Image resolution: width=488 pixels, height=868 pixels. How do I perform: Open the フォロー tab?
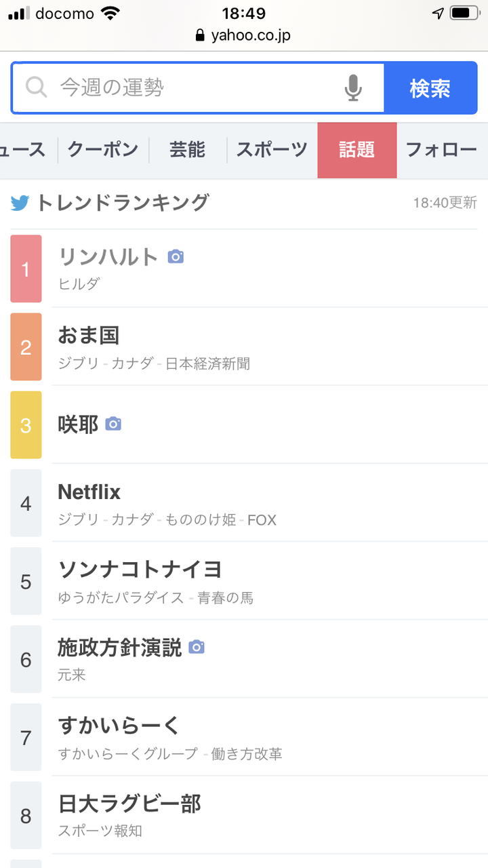[441, 150]
